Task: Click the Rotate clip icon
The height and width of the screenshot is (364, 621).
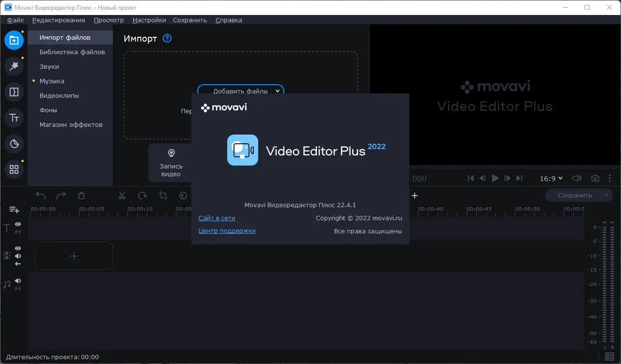Action: (x=142, y=196)
